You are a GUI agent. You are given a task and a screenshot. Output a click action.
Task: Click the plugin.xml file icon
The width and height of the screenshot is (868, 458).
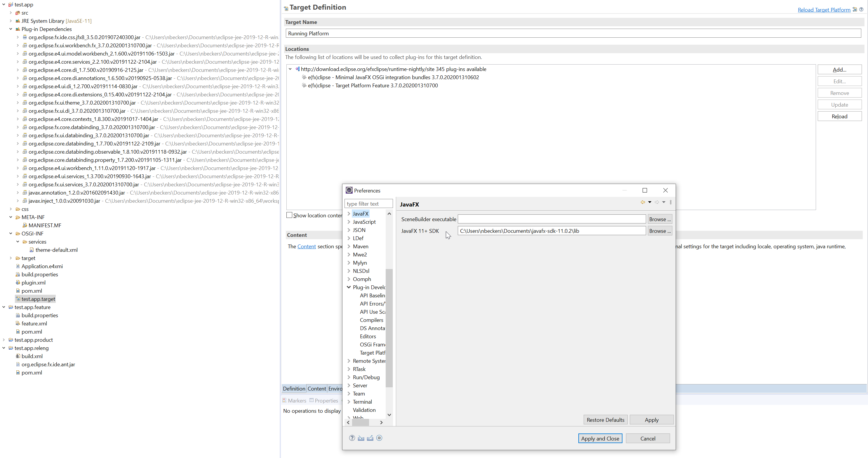[18, 282]
